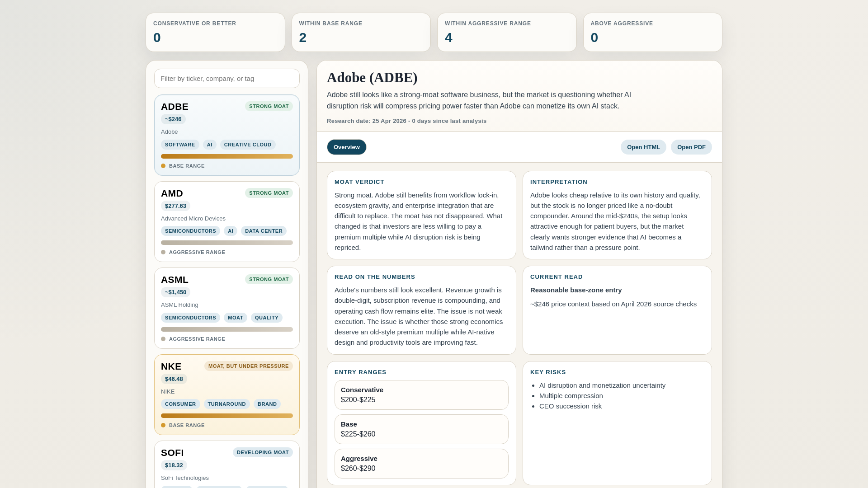
Task: Click the $277.63 price pill
Action: tap(175, 206)
